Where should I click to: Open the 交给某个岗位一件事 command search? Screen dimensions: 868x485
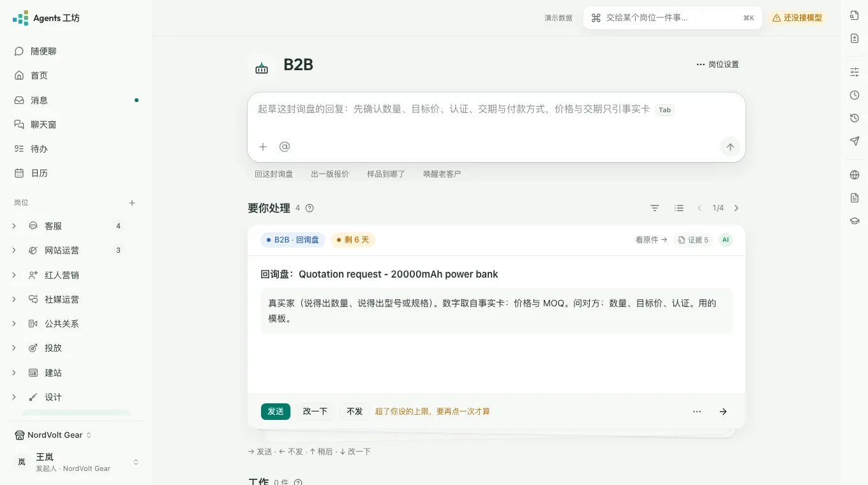click(x=672, y=18)
